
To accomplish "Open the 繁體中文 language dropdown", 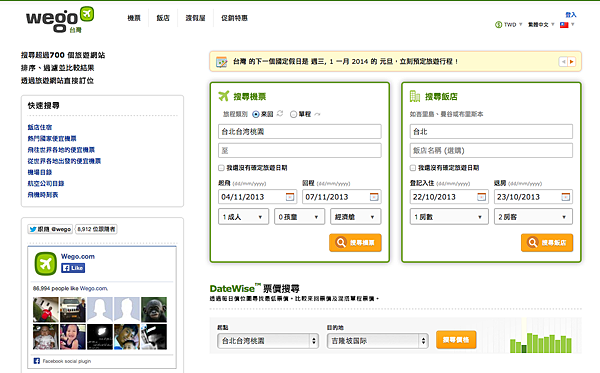I will tap(541, 24).
